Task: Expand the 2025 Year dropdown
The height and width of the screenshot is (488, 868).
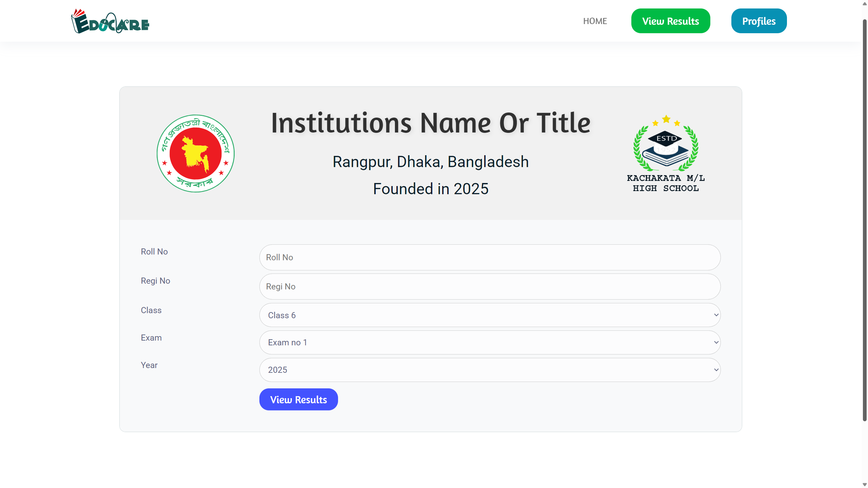Action: (490, 370)
